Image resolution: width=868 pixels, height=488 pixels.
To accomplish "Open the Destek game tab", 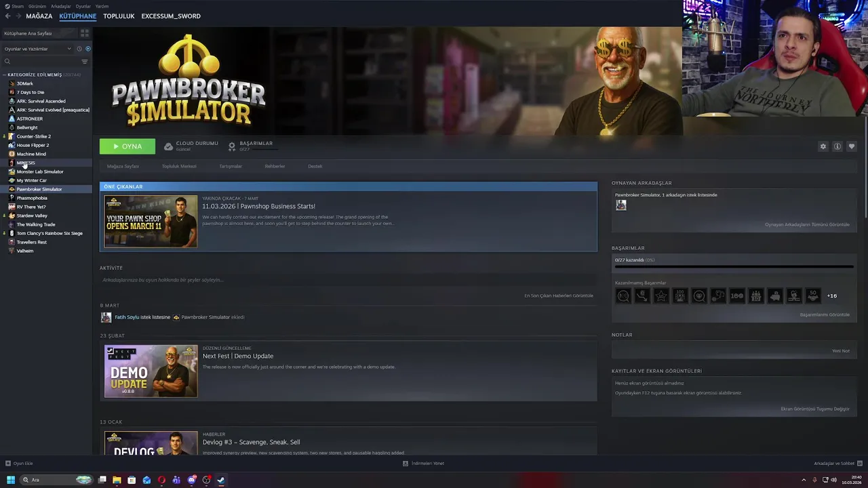I will tap(315, 166).
